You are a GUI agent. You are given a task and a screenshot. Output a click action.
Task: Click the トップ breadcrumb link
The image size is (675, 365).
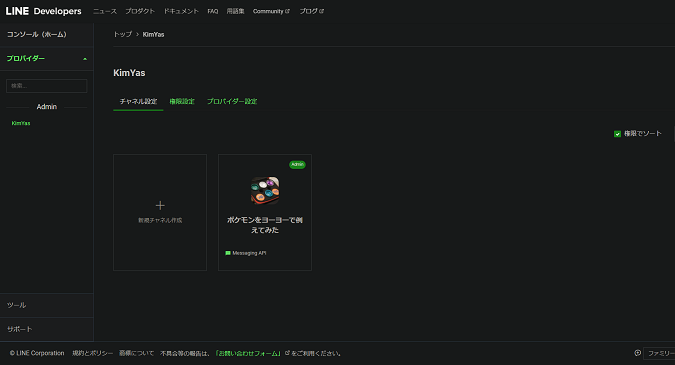(122, 34)
